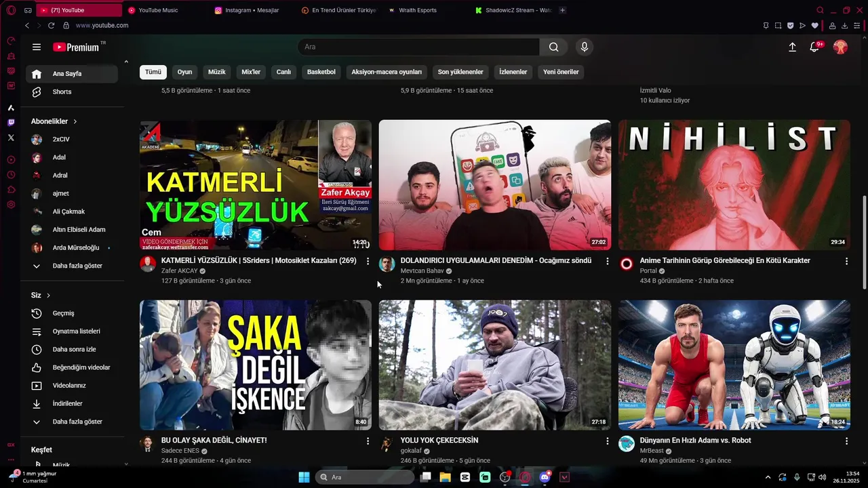Open the ŞAKA DEĞİL İŞKENCE thumbnail
Viewport: 868px width, 488px height.
256,365
